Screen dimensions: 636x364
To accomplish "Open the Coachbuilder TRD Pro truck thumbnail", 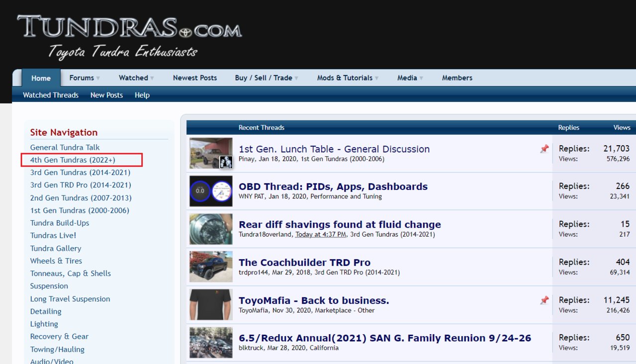I will [211, 267].
